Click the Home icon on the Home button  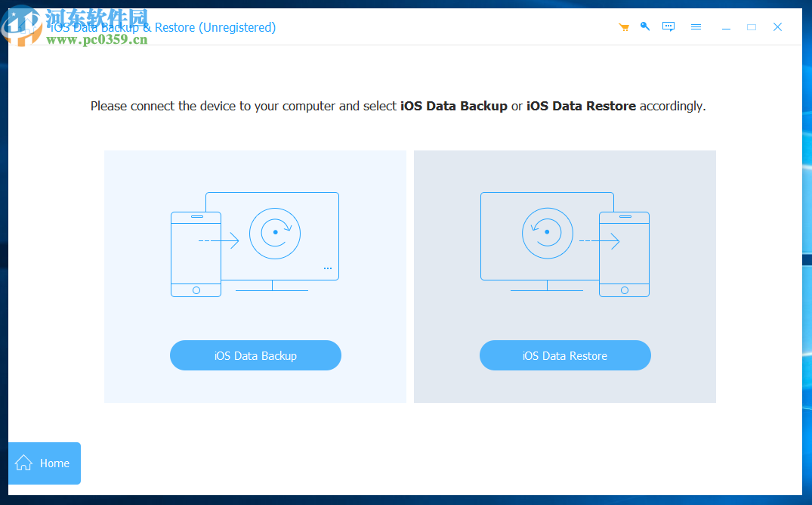(x=24, y=463)
